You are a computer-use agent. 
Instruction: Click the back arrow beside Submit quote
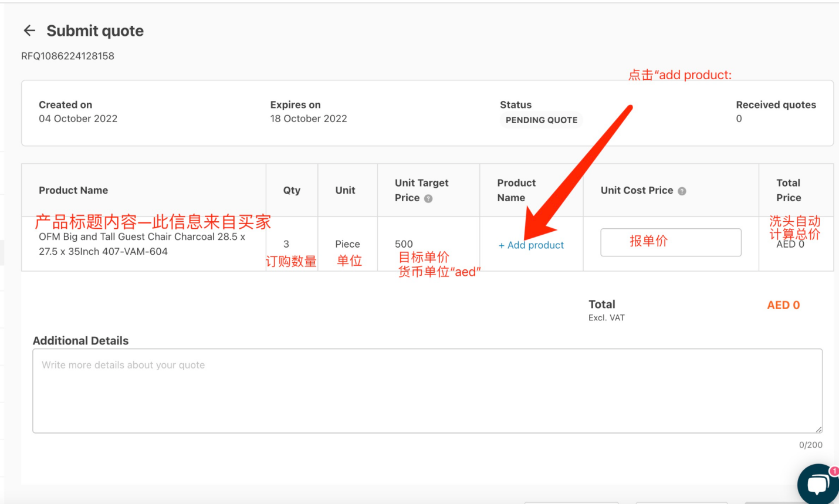click(x=29, y=31)
